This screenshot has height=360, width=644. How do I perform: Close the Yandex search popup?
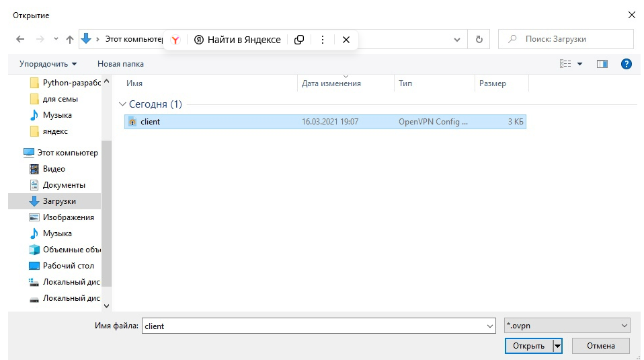pos(346,40)
